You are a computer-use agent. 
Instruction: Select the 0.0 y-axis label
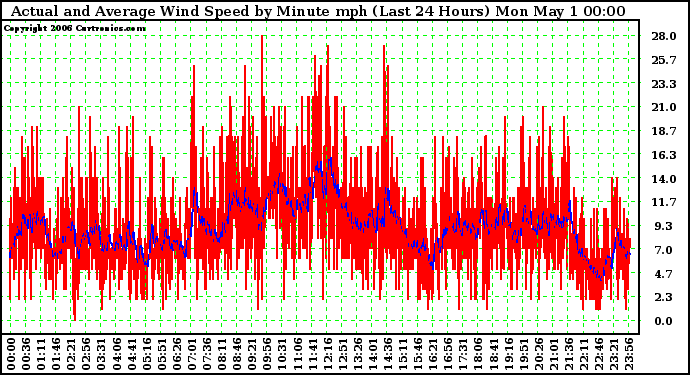(664, 321)
